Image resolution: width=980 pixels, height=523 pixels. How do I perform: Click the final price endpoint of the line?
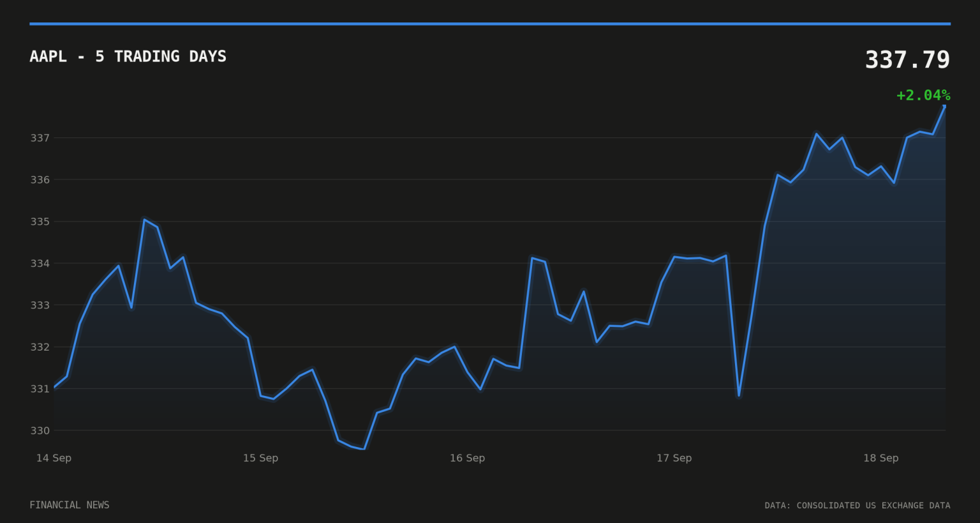(x=945, y=107)
